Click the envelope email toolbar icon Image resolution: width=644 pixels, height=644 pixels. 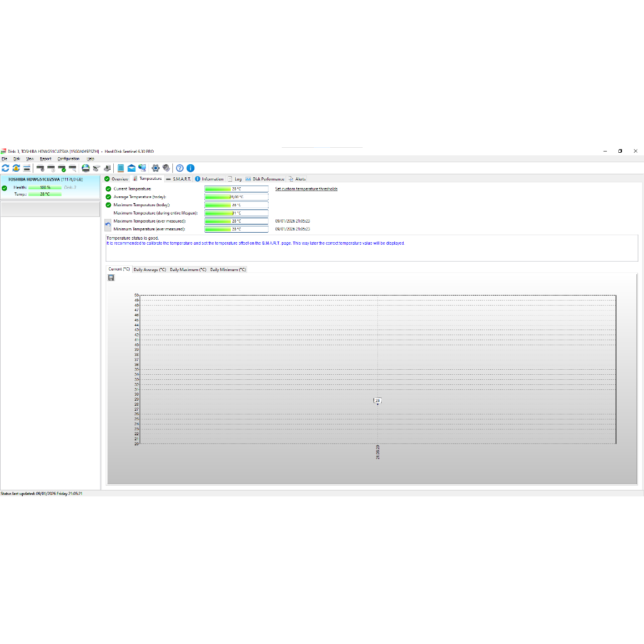(x=131, y=168)
